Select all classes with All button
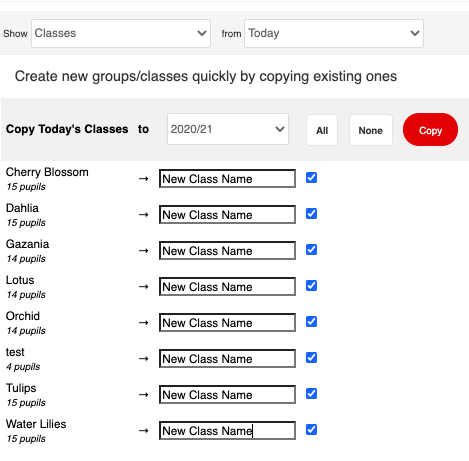Viewport: 469px width, 461px height. 322,130
